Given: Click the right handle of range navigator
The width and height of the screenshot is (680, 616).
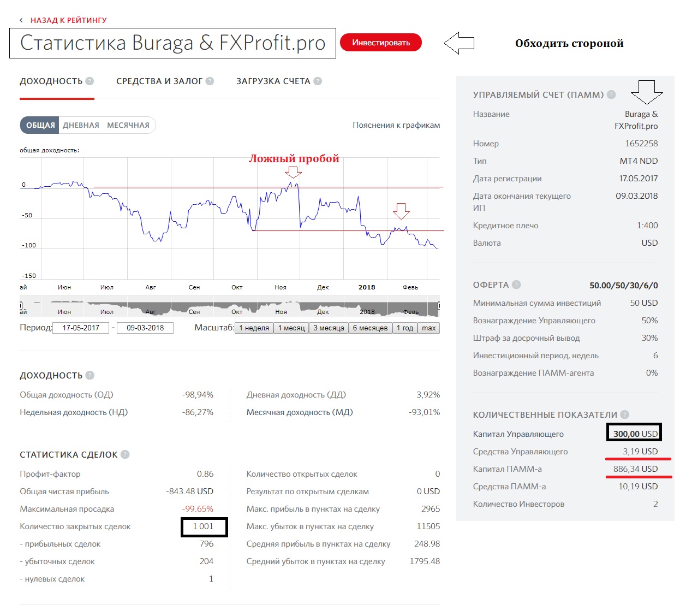Looking at the screenshot, I should (x=439, y=306).
